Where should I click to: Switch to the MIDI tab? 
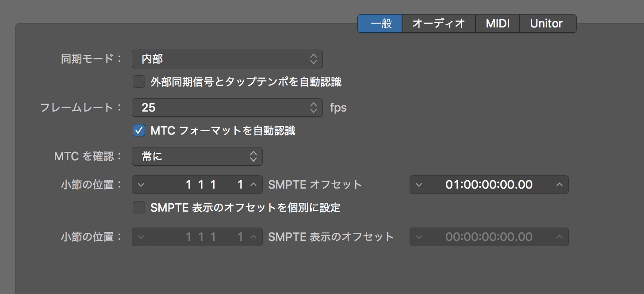coord(498,23)
